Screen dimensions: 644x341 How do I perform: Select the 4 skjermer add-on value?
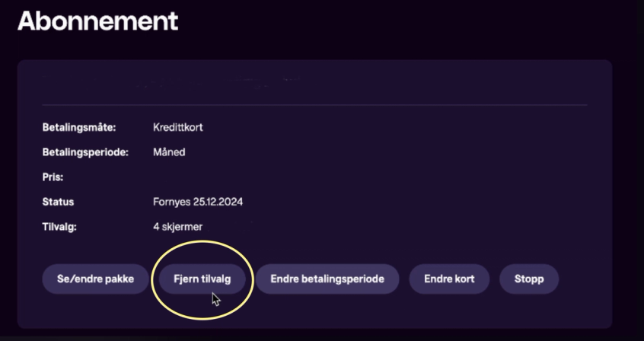pyautogui.click(x=178, y=227)
